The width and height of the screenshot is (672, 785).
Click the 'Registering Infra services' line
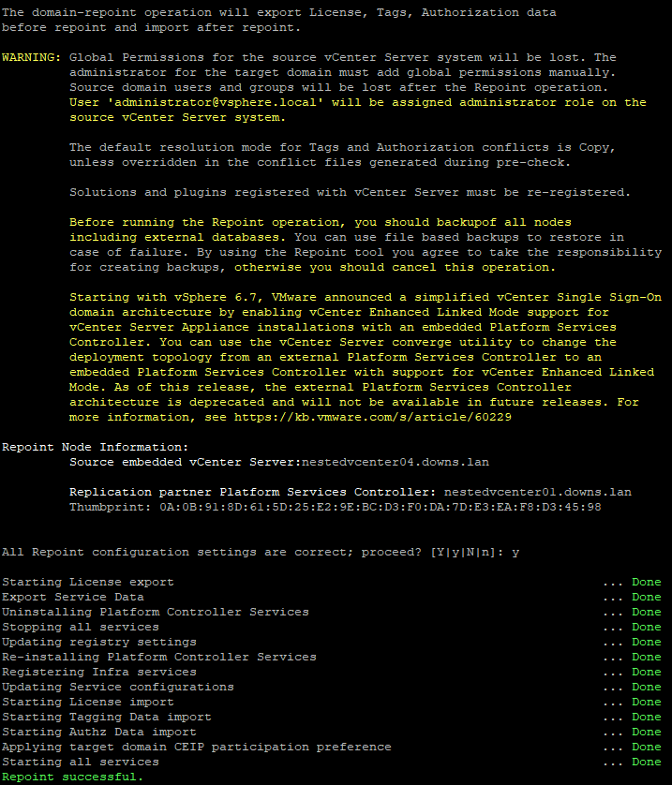coord(98,672)
